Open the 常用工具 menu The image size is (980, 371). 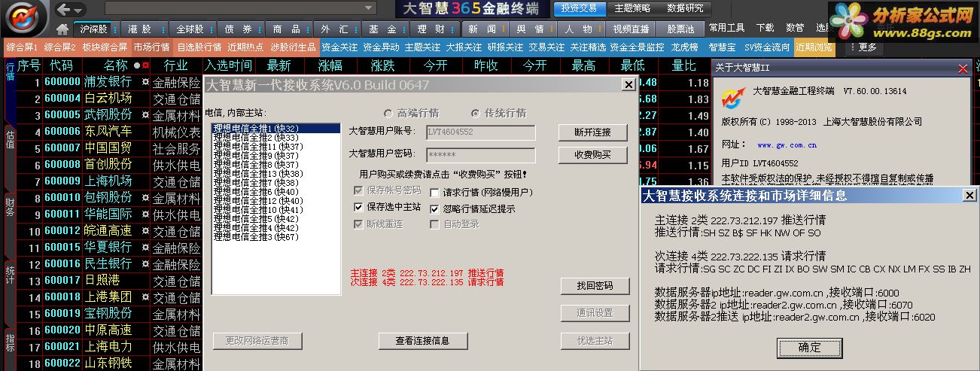click(726, 28)
